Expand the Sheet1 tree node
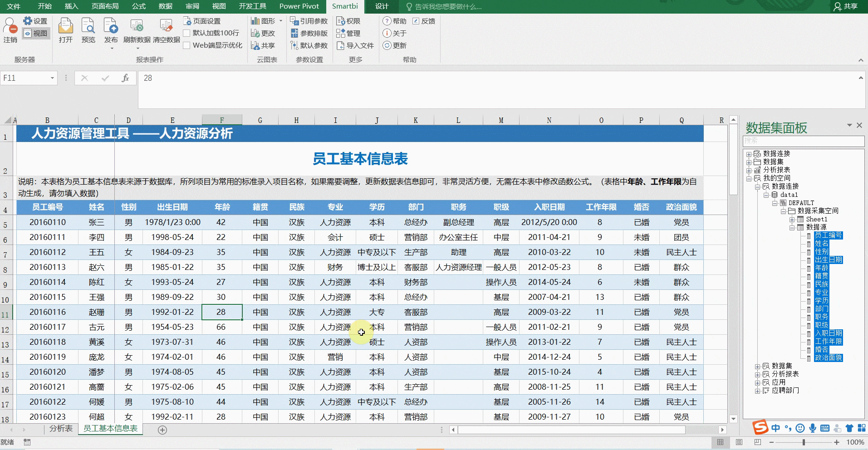 [x=792, y=220]
